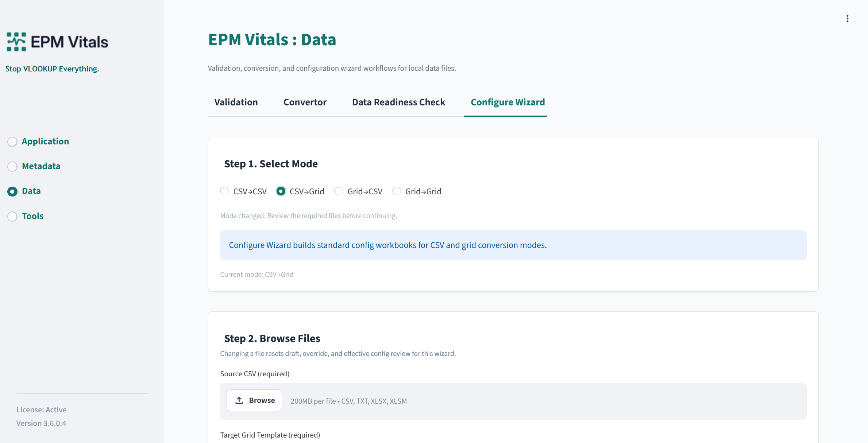The height and width of the screenshot is (443, 868).
Task: Choose the CSV→CSV mode
Action: point(243,191)
